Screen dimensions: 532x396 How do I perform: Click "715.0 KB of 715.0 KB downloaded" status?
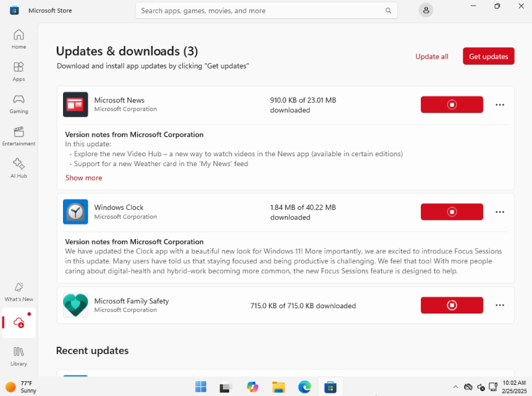click(303, 306)
